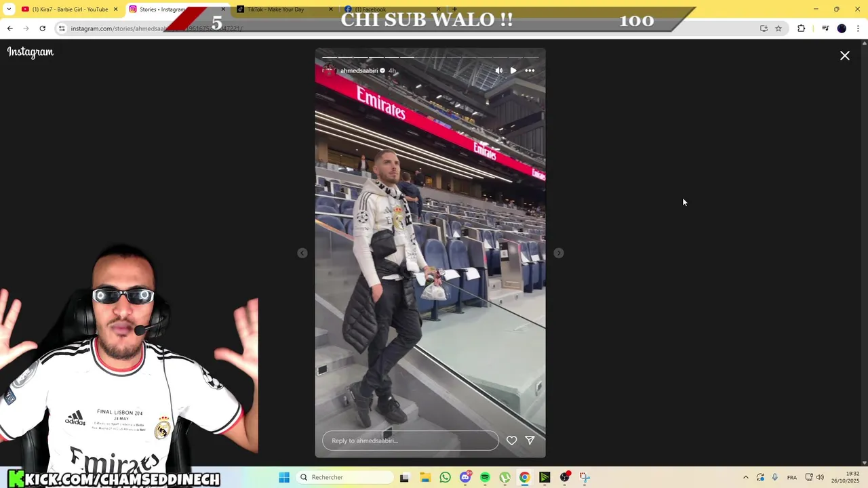868x488 pixels.
Task: Go forward in the browser
Action: pyautogui.click(x=26, y=28)
